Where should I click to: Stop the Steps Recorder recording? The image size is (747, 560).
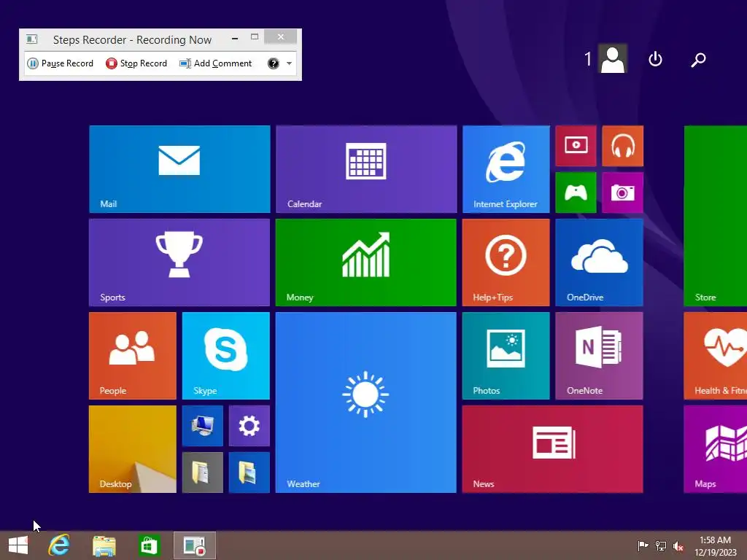(136, 63)
